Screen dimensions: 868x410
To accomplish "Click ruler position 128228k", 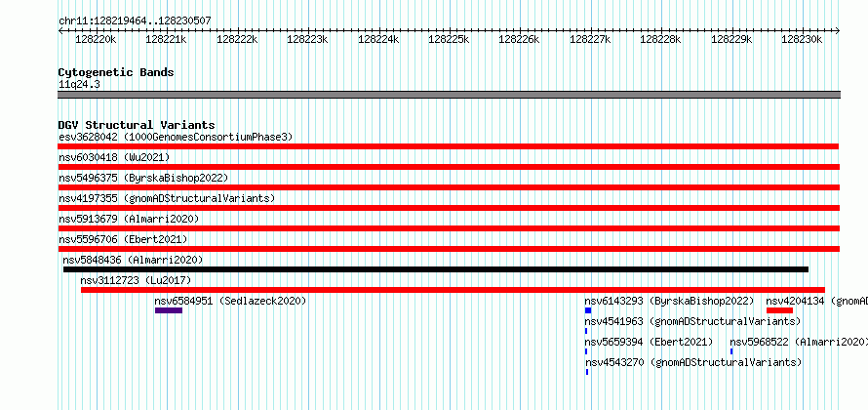I will [x=660, y=39].
